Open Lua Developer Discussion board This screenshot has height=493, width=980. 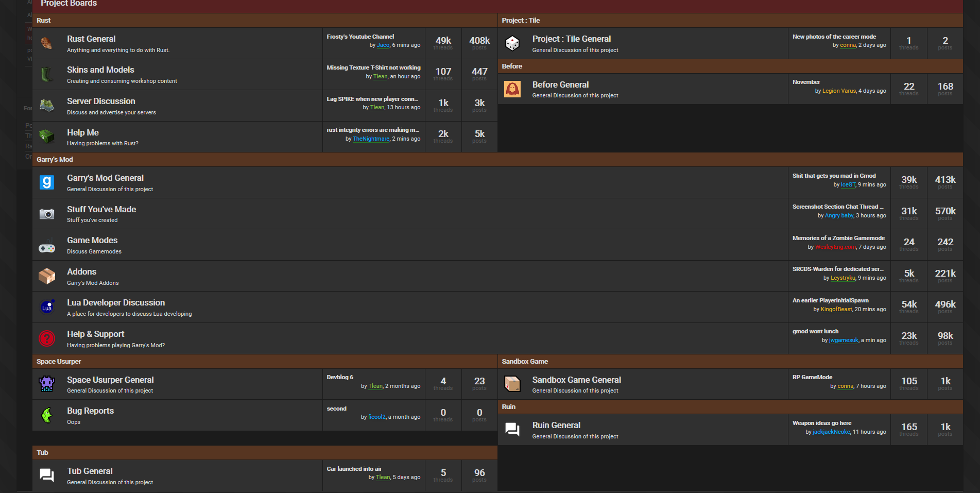[116, 302]
